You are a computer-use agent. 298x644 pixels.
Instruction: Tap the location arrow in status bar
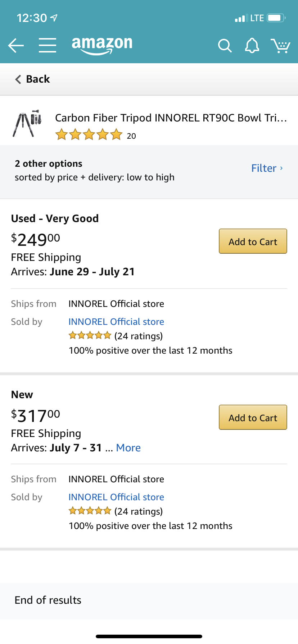pyautogui.click(x=54, y=18)
